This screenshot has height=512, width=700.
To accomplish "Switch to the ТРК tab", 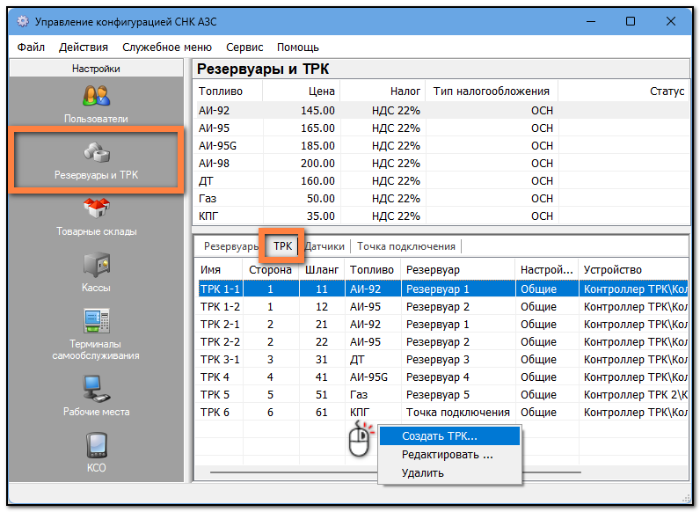I will click(283, 246).
